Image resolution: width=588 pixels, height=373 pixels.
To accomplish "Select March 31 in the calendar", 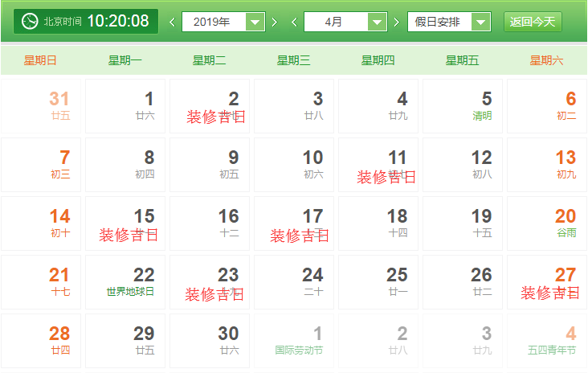I will (x=43, y=106).
